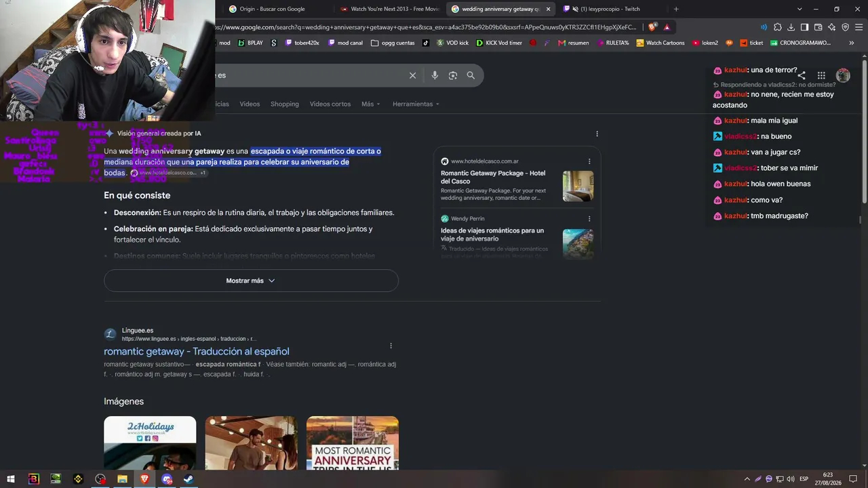Click the share icon in the chat overlay

(802, 75)
